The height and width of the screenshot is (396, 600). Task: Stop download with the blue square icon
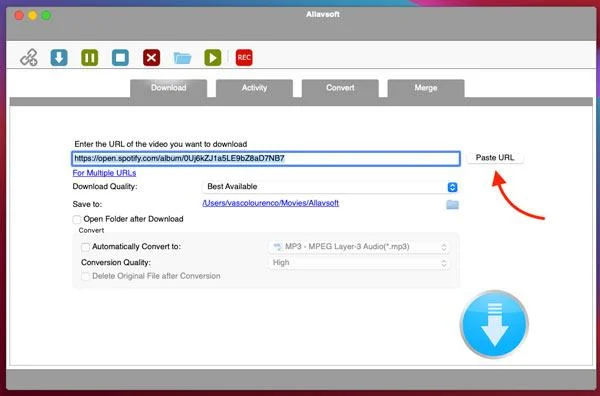click(x=120, y=57)
